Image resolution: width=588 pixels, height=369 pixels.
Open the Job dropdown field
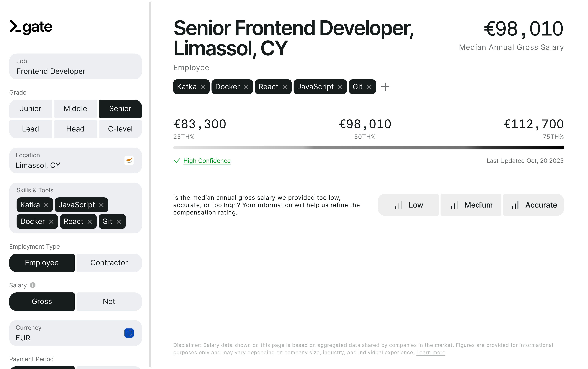pos(76,66)
